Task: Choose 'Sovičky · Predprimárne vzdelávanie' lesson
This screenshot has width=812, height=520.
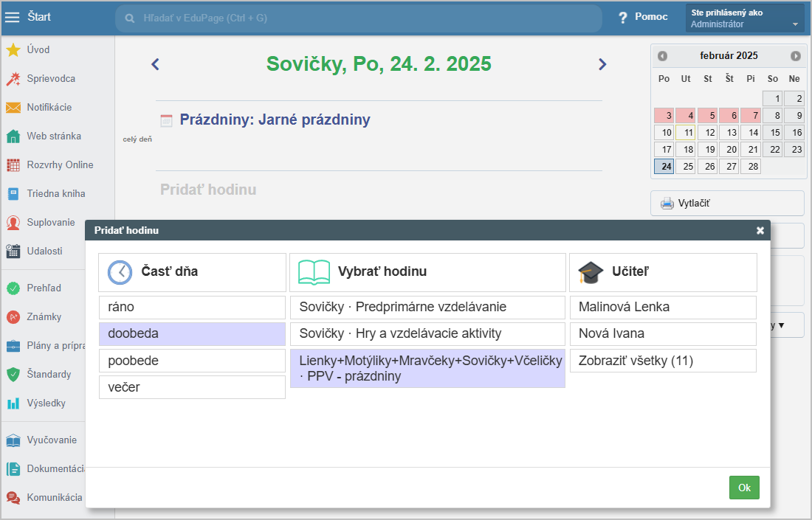Action: point(427,308)
